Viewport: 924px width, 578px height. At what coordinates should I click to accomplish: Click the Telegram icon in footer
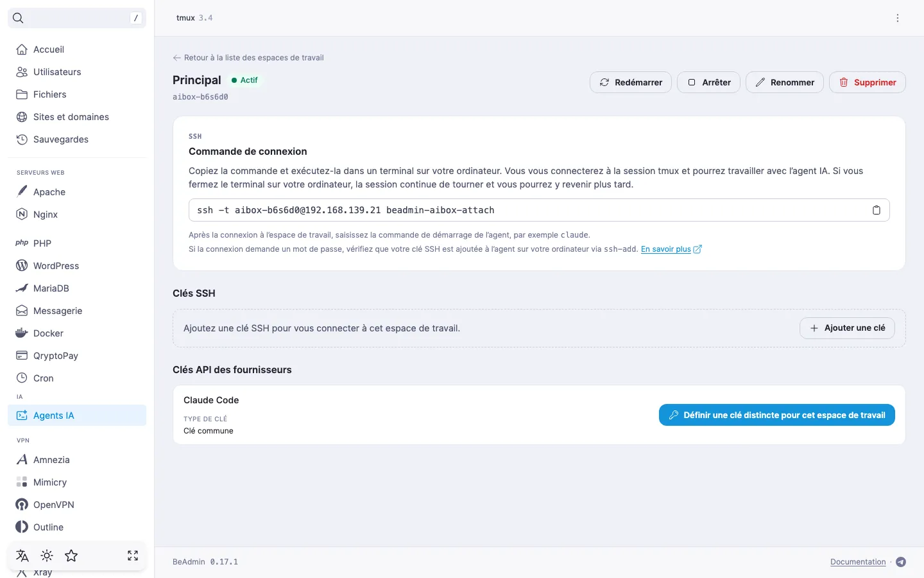pyautogui.click(x=901, y=562)
